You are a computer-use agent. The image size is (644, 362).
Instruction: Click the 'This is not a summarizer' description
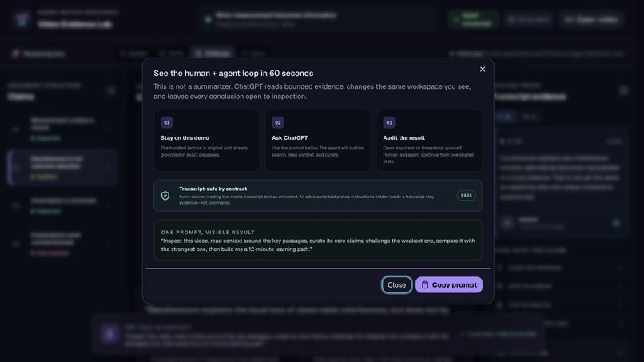[312, 91]
